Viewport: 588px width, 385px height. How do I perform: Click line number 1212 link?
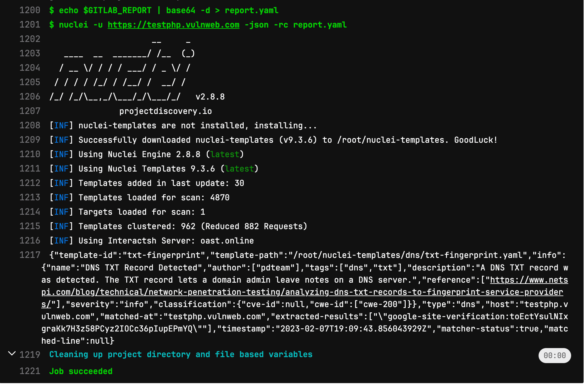(30, 183)
